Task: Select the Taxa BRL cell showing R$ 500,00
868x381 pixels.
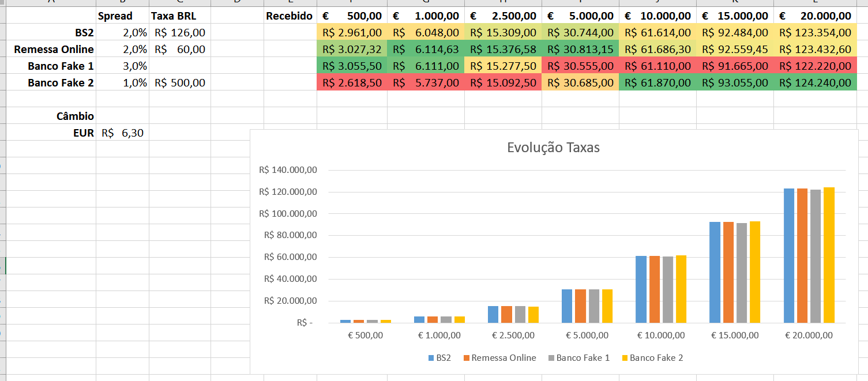Action: (x=179, y=82)
